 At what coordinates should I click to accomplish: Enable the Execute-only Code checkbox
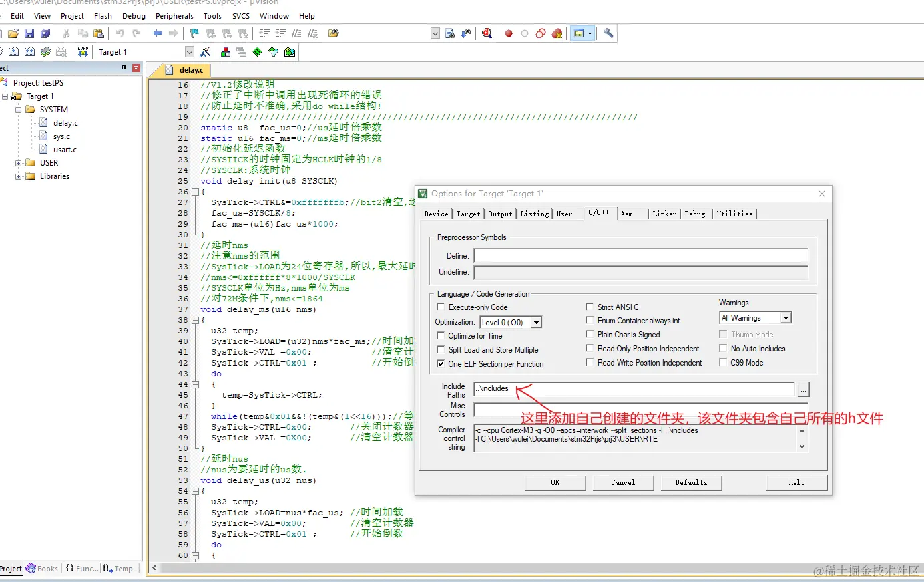[x=441, y=307]
